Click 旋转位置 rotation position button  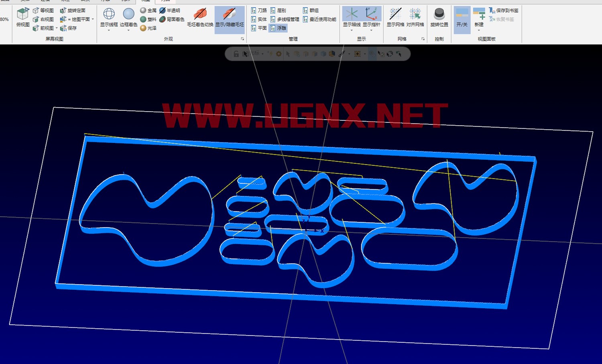point(439,17)
